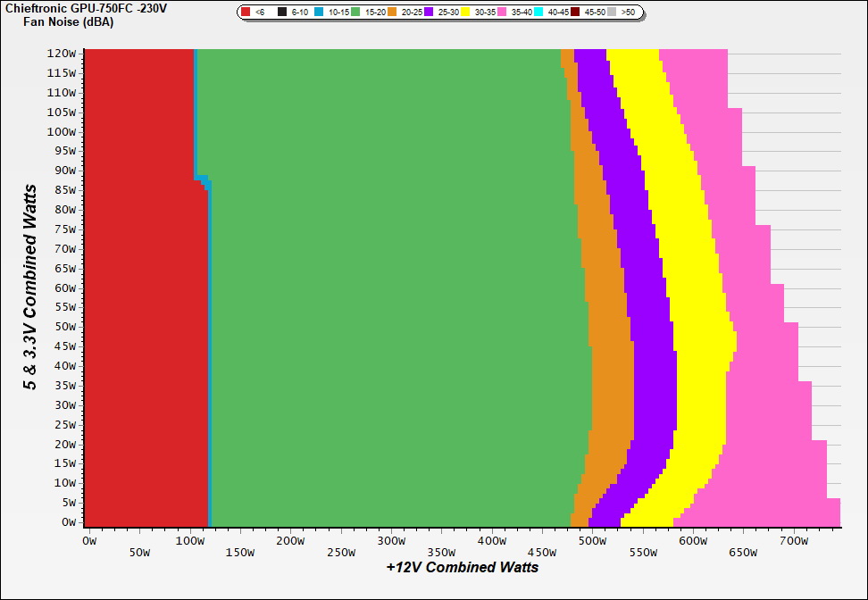
Task: Click the large red region of the chart
Action: (143, 286)
